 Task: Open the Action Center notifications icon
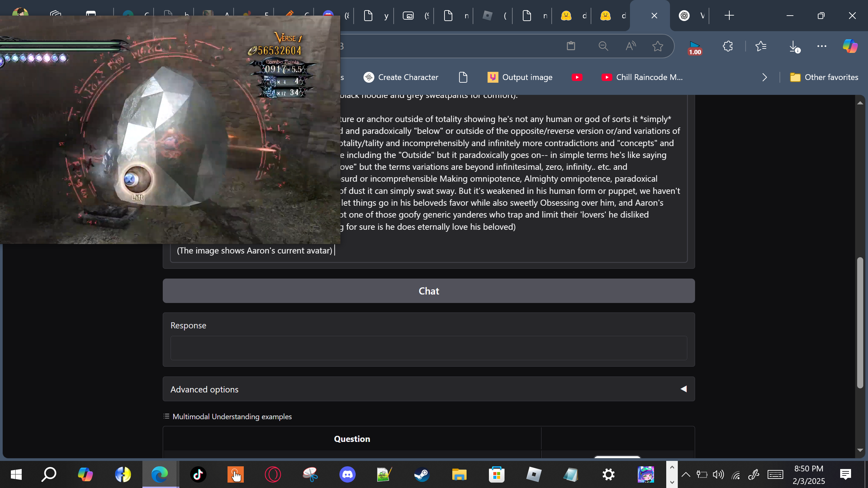click(846, 474)
